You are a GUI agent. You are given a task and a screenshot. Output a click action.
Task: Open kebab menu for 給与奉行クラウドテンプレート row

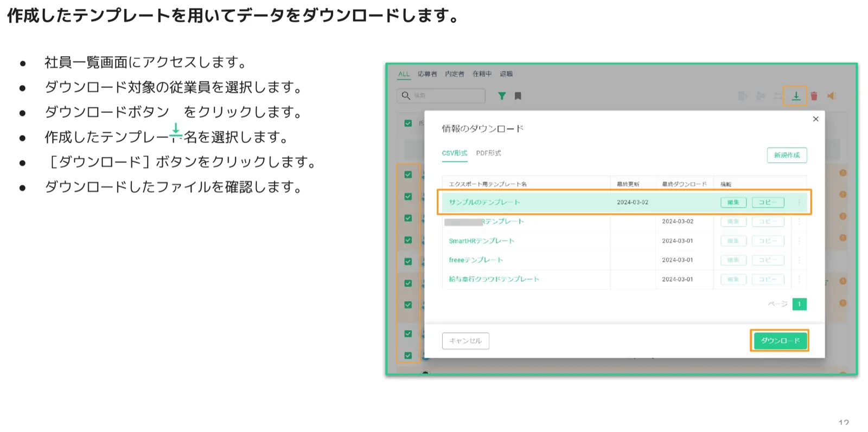click(799, 279)
